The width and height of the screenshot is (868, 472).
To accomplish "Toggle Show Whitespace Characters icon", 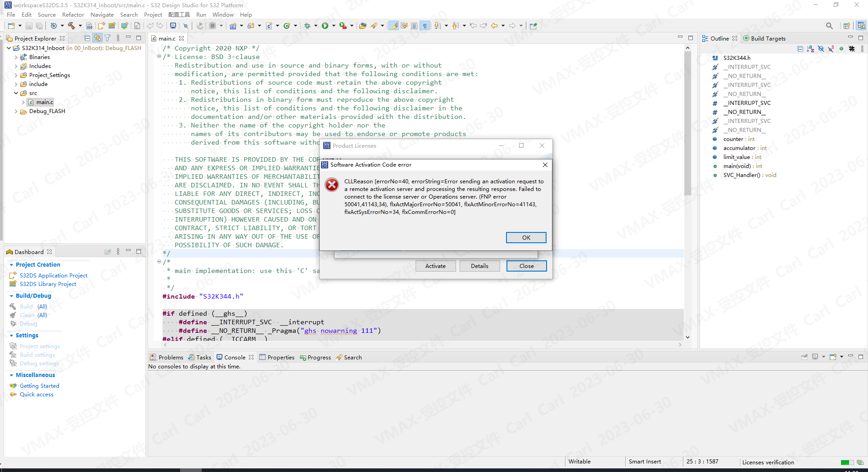I will click(x=425, y=26).
